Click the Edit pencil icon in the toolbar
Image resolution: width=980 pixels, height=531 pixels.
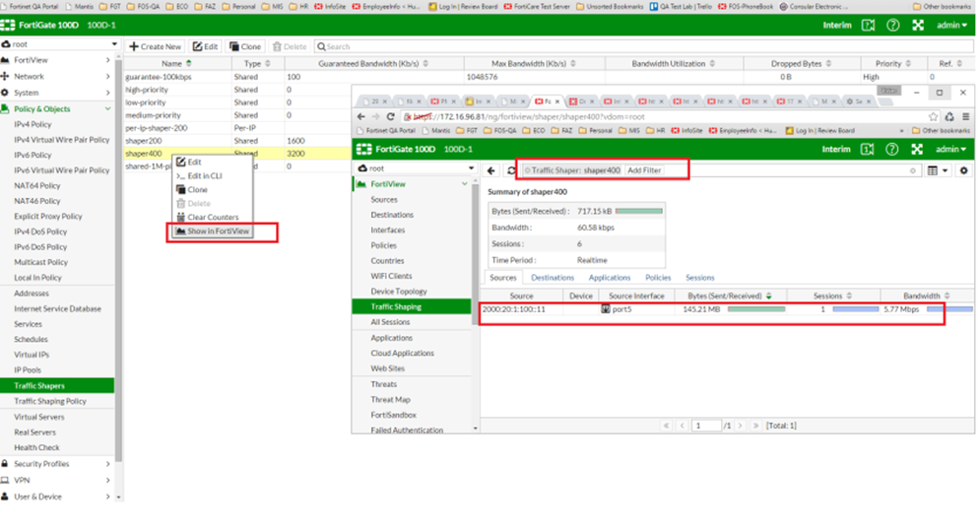197,46
